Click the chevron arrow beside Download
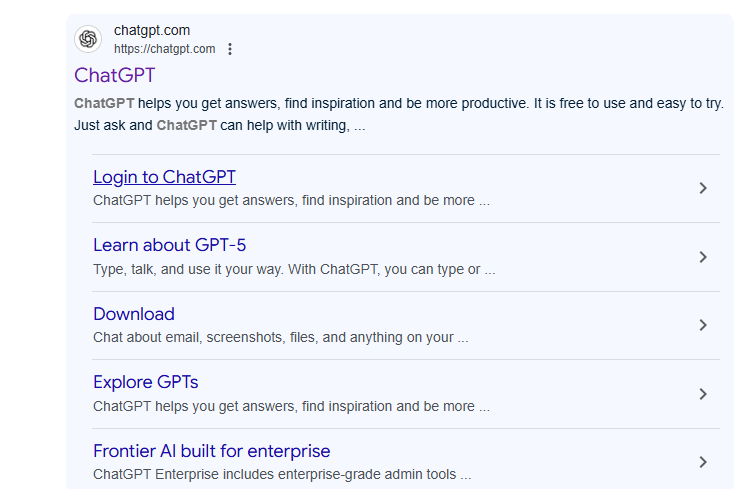This screenshot has width=751, height=489. click(x=703, y=325)
